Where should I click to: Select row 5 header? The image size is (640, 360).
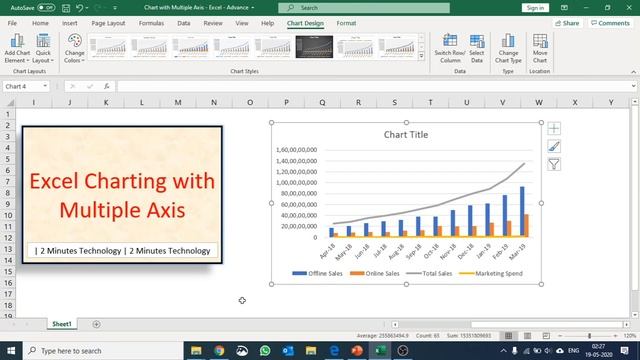pos(7,159)
